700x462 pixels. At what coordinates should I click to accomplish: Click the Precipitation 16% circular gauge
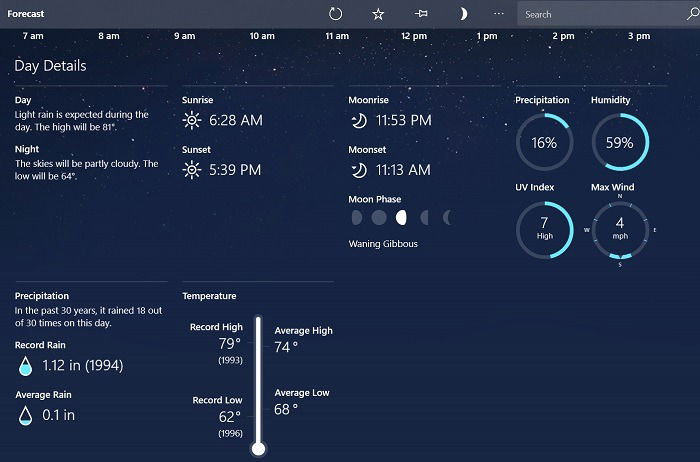click(544, 142)
